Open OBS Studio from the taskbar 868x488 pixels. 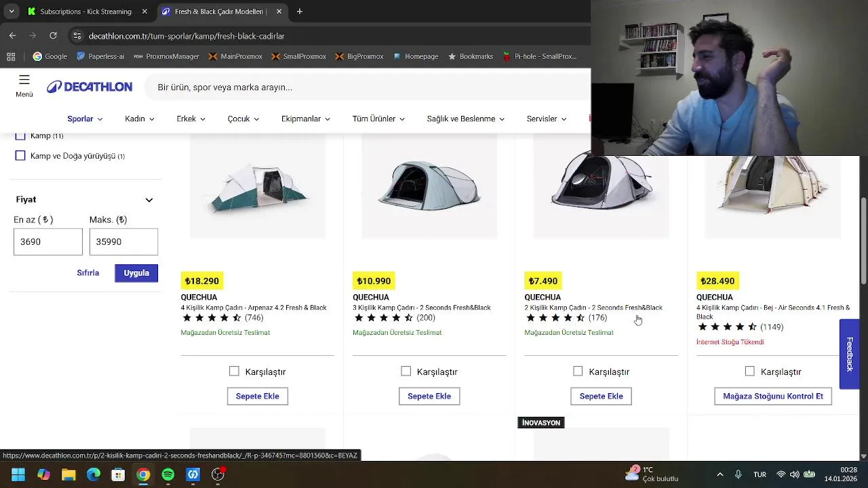[218, 474]
